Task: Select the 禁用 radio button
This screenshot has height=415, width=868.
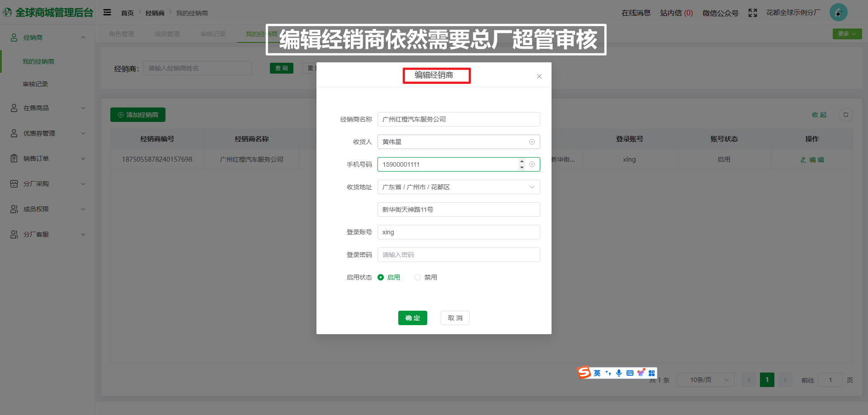Action: (x=417, y=277)
